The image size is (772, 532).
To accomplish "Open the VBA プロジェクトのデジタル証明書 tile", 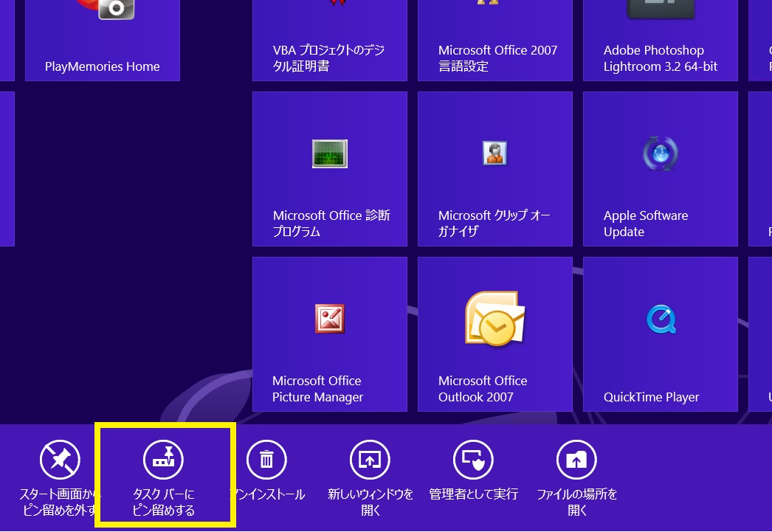I will click(330, 41).
